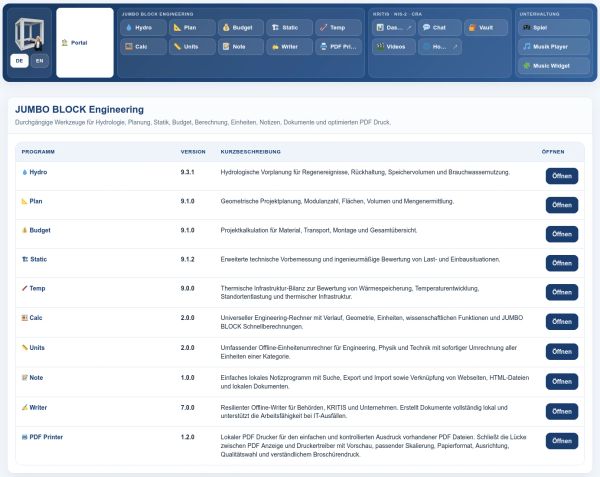Click the ruler icon in the Units table row
The width and height of the screenshot is (600, 477).
tap(24, 348)
